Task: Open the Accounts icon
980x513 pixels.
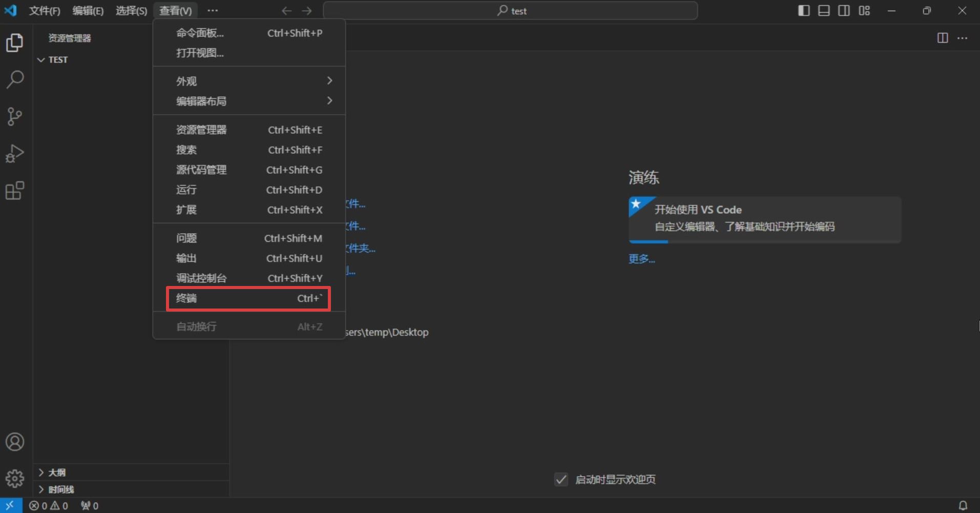Action: coord(14,442)
